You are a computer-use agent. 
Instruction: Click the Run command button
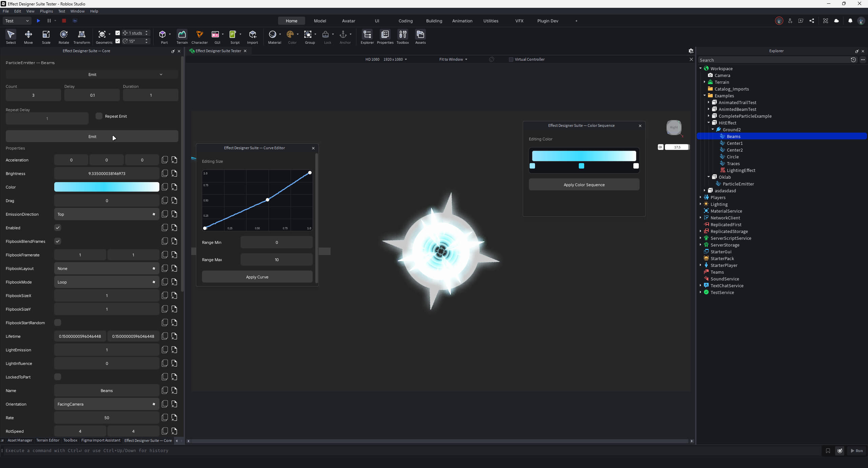(x=857, y=450)
